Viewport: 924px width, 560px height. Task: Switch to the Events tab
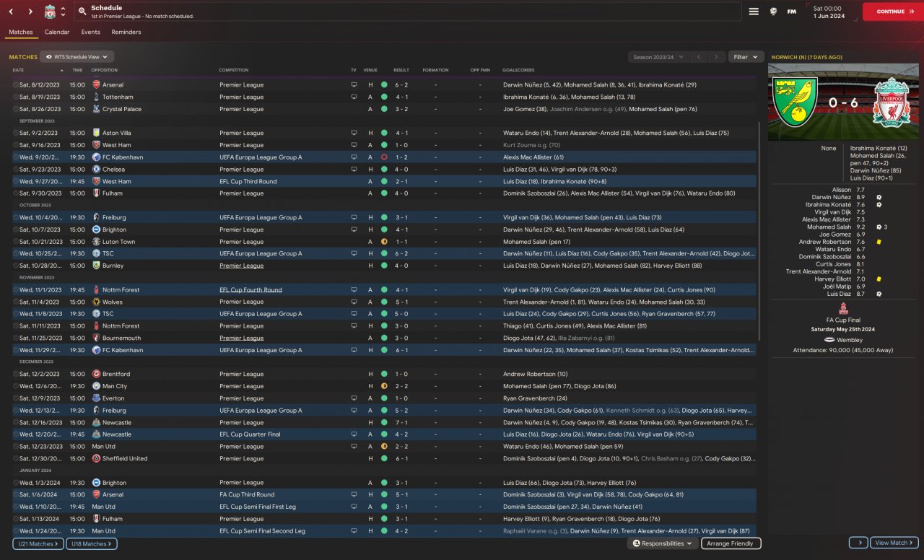click(x=90, y=32)
